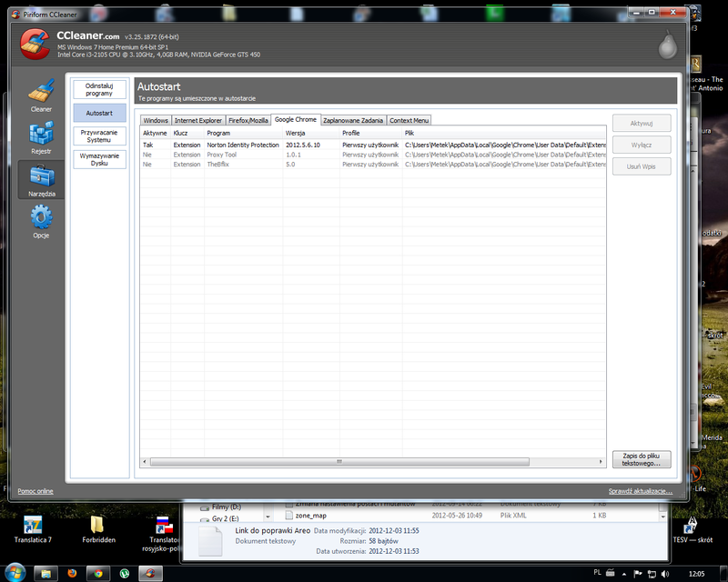
Task: Select the Norton Identity Protection row
Action: coord(242,145)
